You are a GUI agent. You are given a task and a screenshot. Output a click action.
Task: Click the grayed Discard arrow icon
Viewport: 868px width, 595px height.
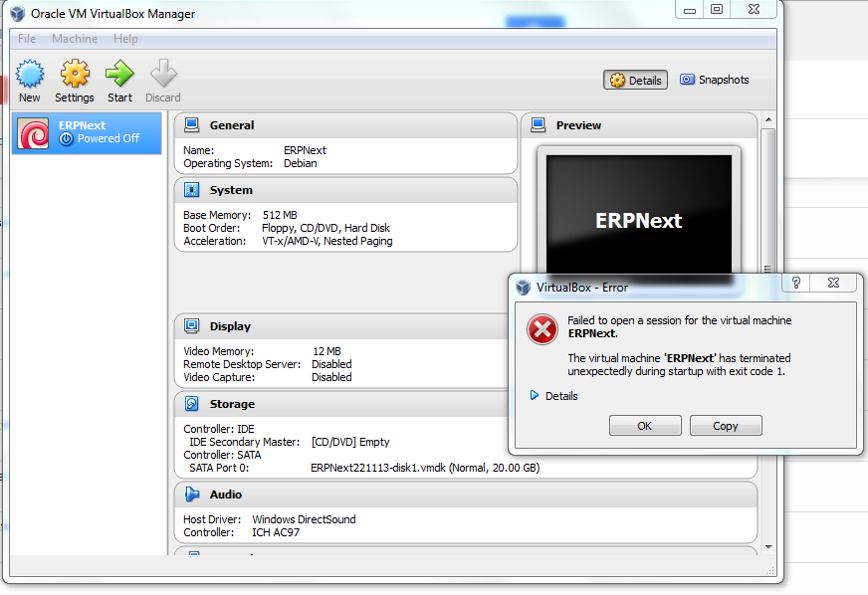click(163, 74)
